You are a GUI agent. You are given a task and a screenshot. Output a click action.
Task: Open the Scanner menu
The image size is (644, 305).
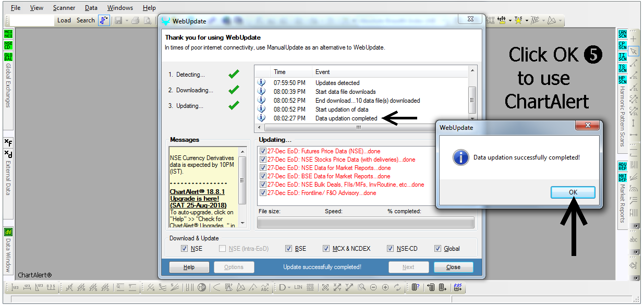click(x=64, y=8)
